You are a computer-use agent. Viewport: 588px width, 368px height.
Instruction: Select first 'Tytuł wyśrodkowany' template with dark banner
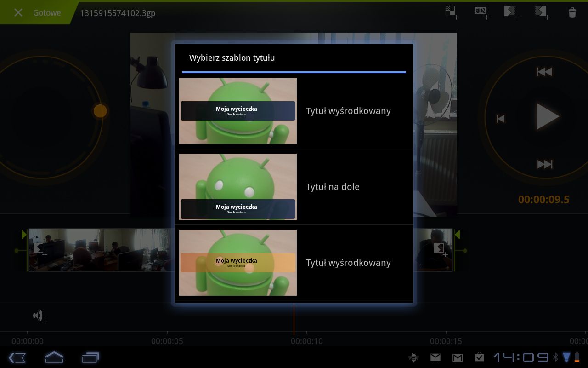point(294,111)
